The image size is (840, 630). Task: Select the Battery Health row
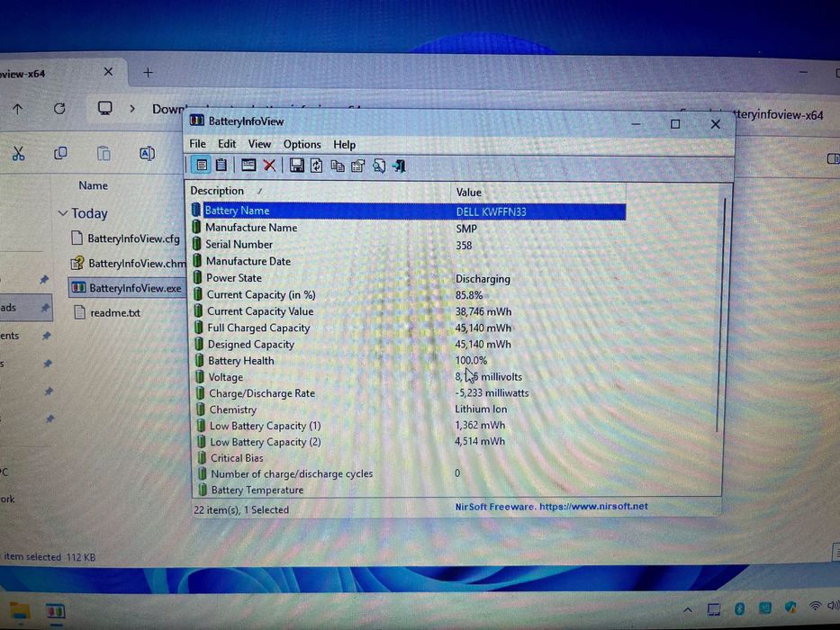click(408, 361)
